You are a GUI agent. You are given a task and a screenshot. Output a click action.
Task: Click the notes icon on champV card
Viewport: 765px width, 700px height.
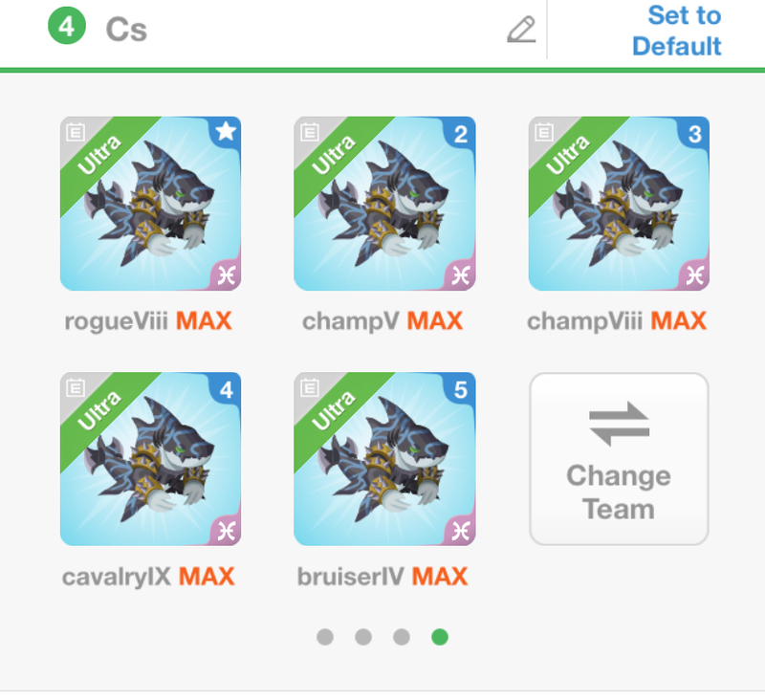click(x=309, y=132)
